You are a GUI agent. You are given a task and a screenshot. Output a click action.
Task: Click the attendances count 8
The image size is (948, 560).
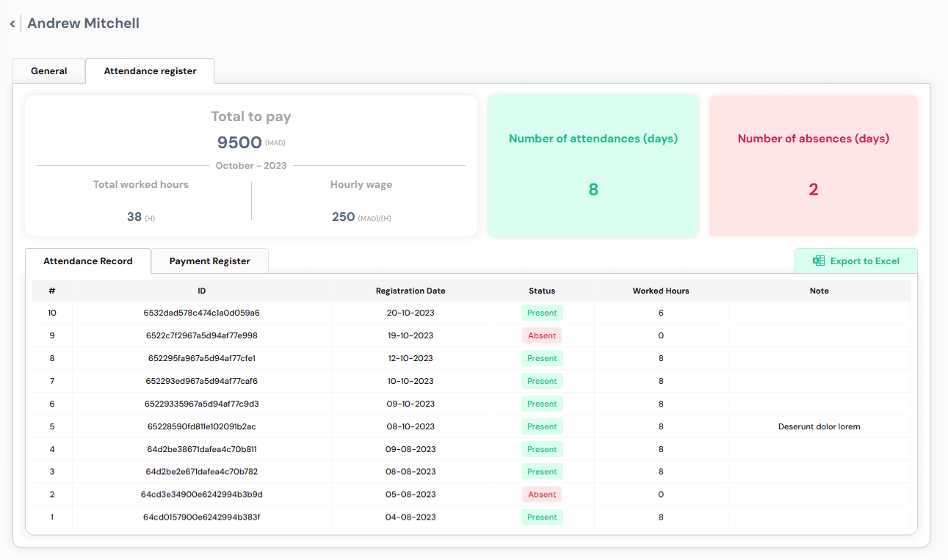593,190
